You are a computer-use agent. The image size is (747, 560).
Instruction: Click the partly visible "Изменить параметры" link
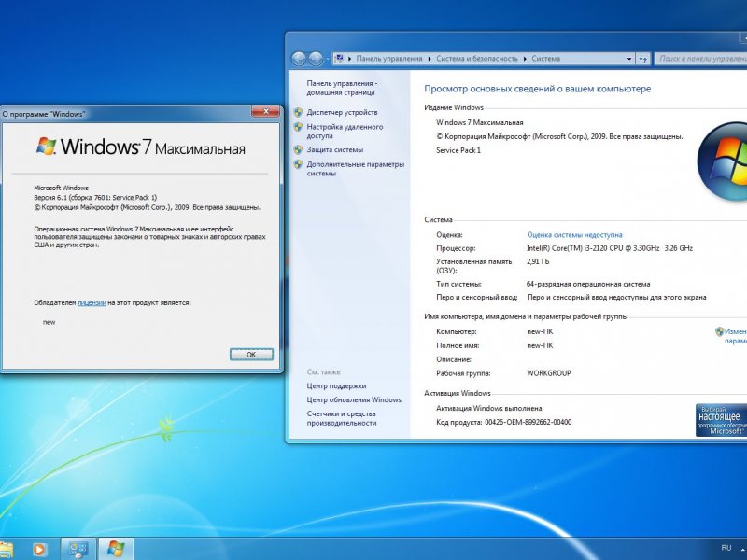[735, 336]
